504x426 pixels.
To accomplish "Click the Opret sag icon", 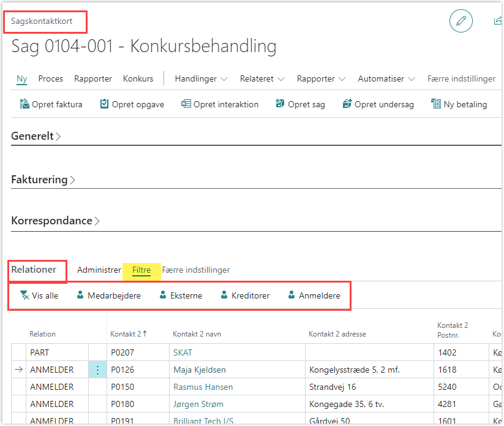I will (x=280, y=104).
